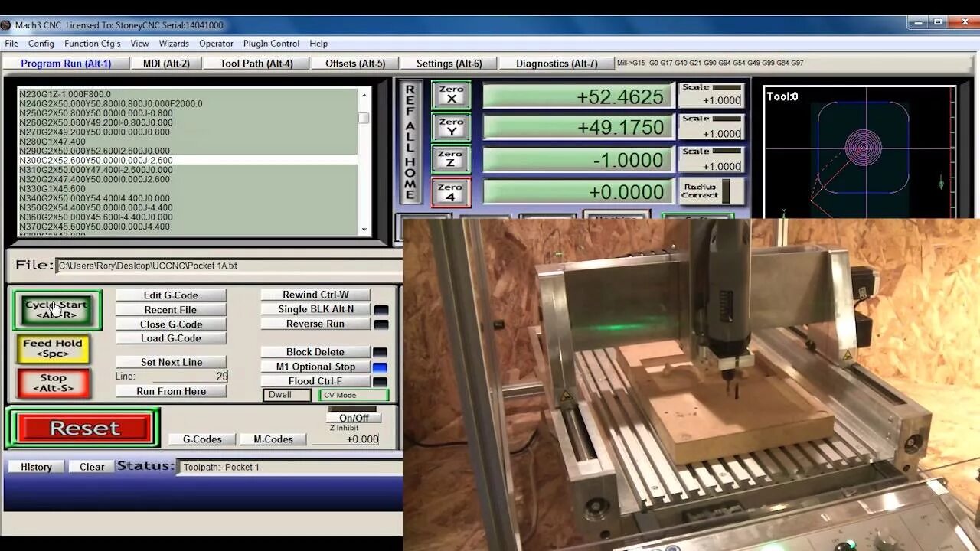This screenshot has width=980, height=551.
Task: Open the PlugIn Control menu
Action: tap(271, 44)
